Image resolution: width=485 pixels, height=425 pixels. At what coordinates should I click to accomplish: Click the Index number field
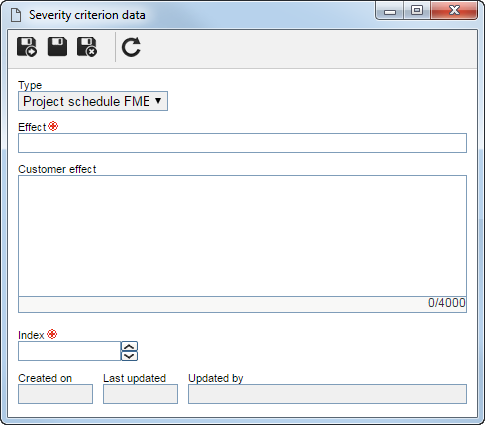point(69,351)
